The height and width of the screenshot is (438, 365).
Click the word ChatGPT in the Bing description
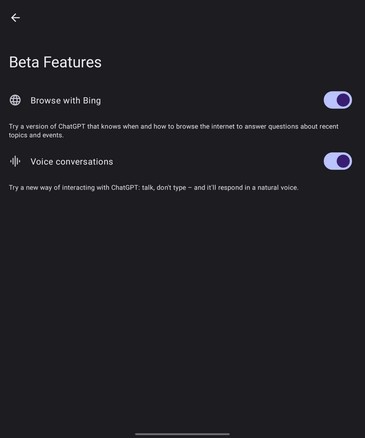[x=72, y=127]
